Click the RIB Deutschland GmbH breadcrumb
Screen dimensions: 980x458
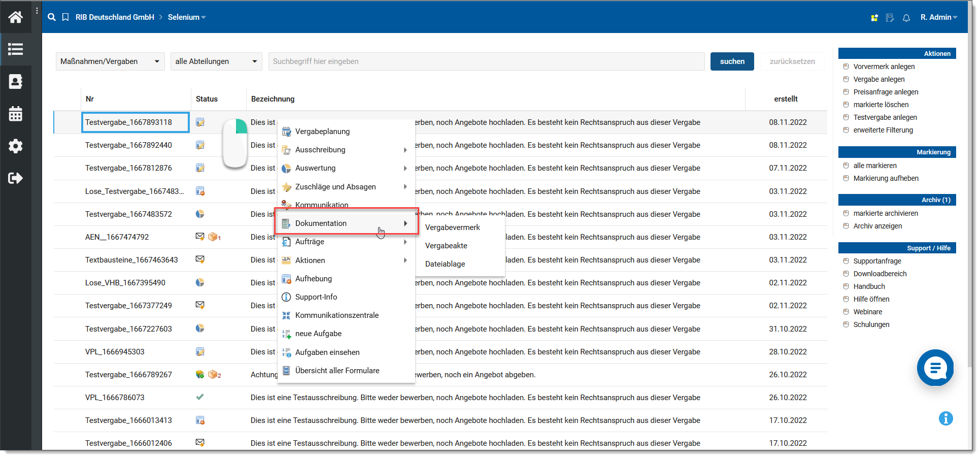coord(115,17)
